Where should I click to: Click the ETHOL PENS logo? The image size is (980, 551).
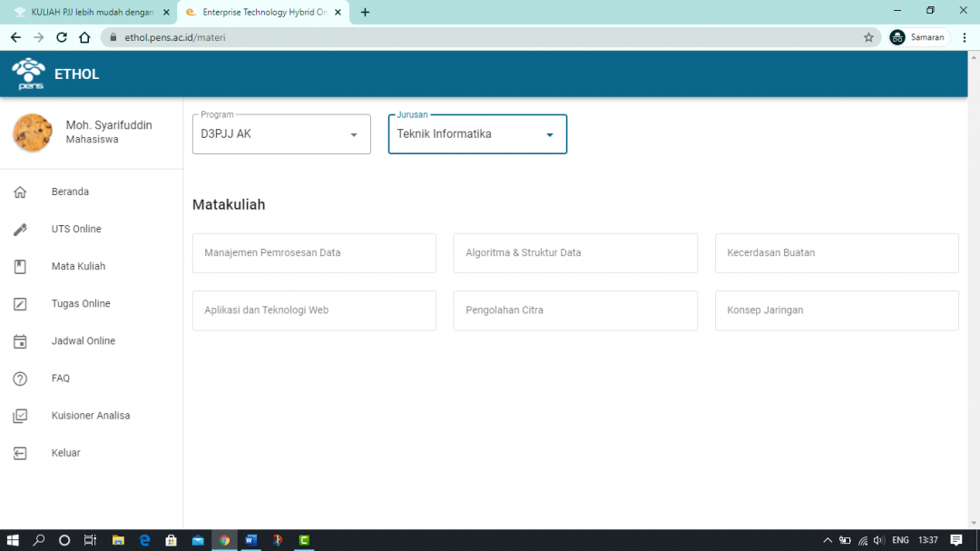28,74
